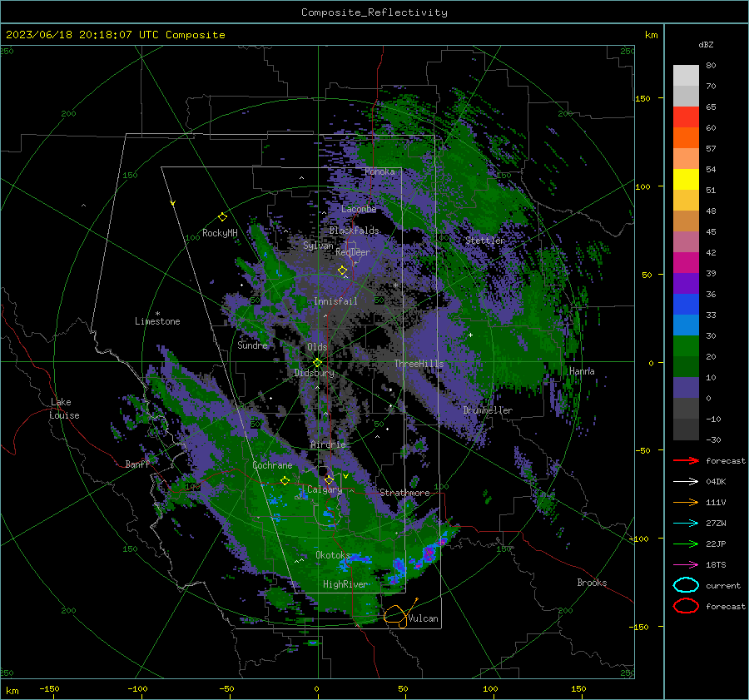Click the yellow 51-54 dBZ legend swatch

(686, 180)
